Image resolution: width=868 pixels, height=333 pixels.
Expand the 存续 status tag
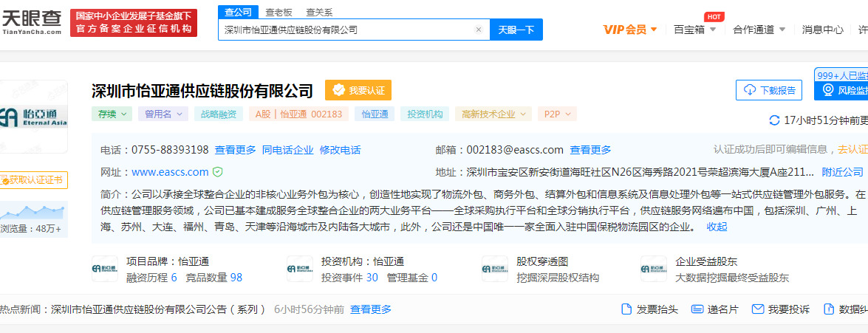[112, 114]
